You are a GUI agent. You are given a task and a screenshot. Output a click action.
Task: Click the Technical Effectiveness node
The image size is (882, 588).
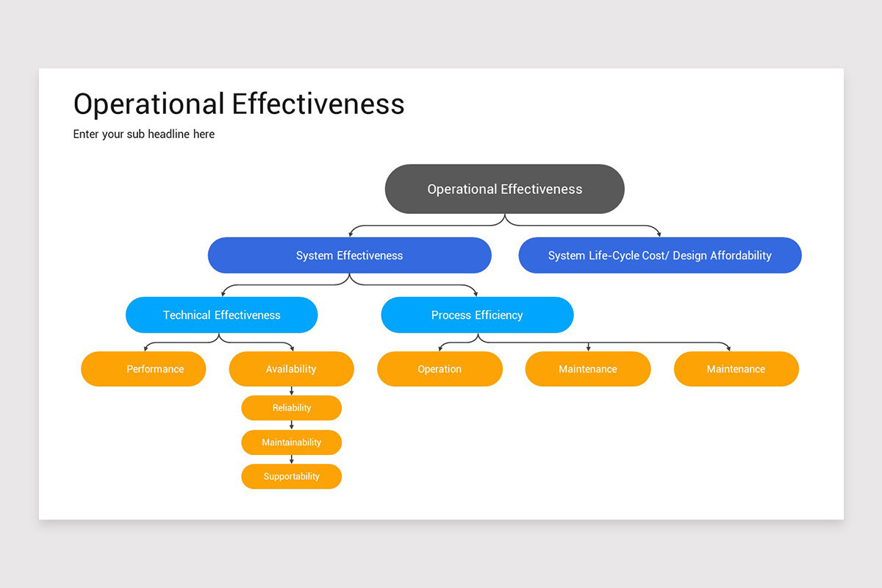point(221,315)
